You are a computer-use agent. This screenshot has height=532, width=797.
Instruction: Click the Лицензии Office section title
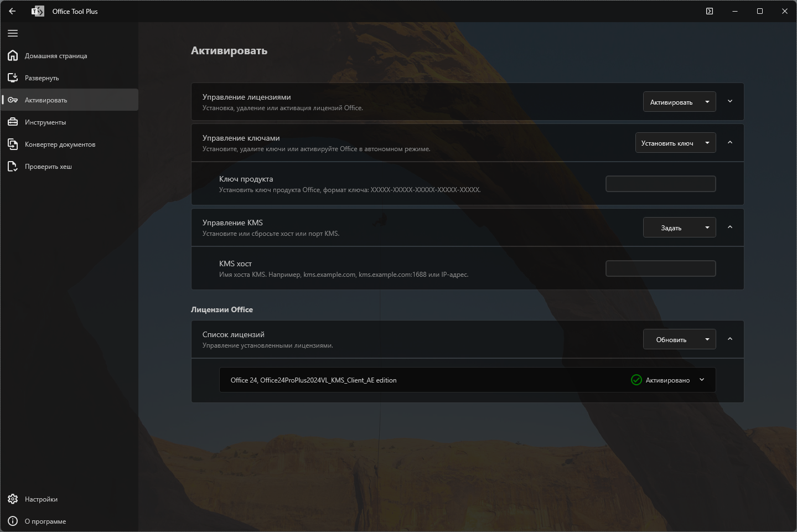[x=222, y=309]
